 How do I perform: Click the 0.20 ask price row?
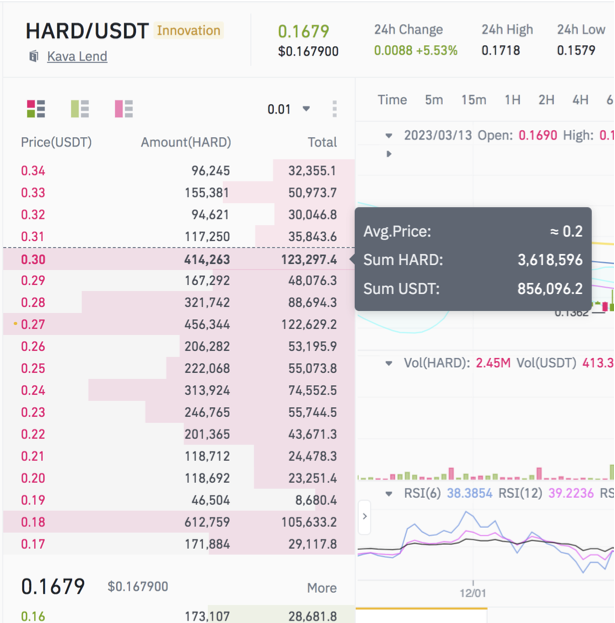click(179, 478)
